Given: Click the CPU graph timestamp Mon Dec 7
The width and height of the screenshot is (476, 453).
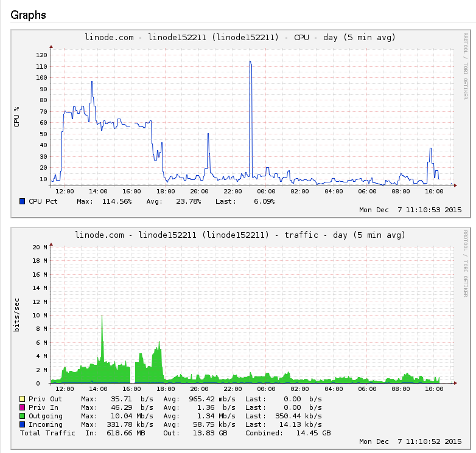Looking at the screenshot, I should pos(410,210).
